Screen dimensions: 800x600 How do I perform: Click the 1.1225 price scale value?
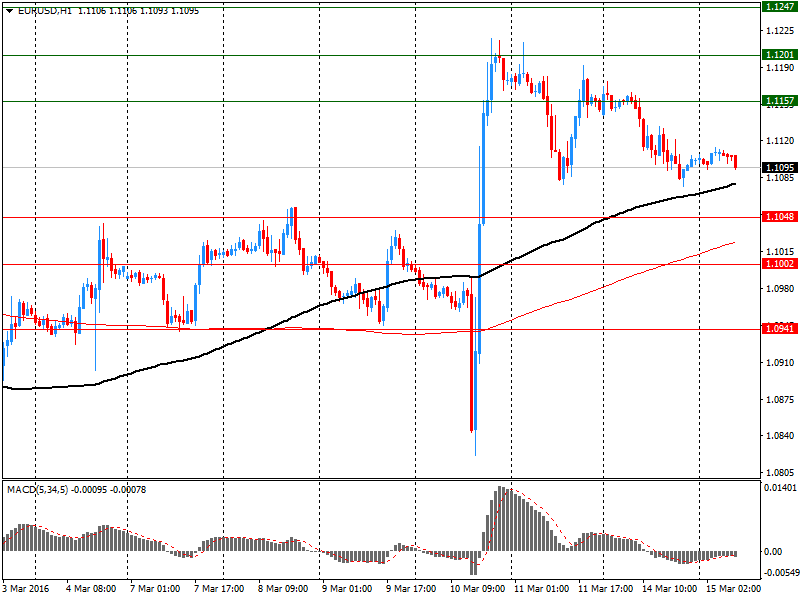(x=780, y=31)
